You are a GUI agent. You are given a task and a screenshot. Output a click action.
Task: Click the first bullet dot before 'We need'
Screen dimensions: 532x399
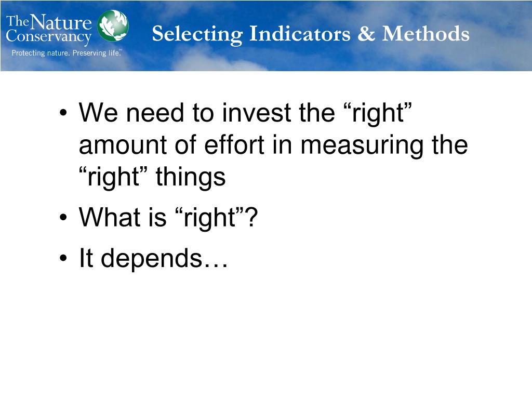tap(63, 113)
